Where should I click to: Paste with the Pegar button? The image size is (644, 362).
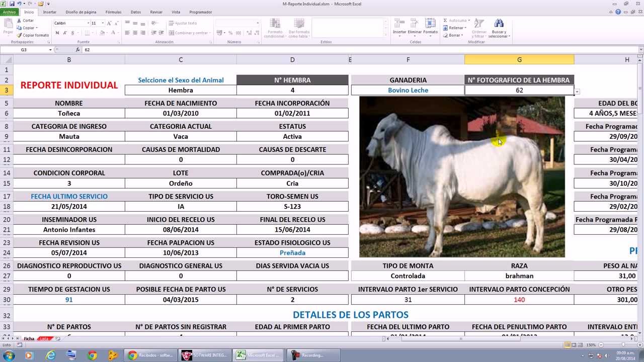pos(8,27)
